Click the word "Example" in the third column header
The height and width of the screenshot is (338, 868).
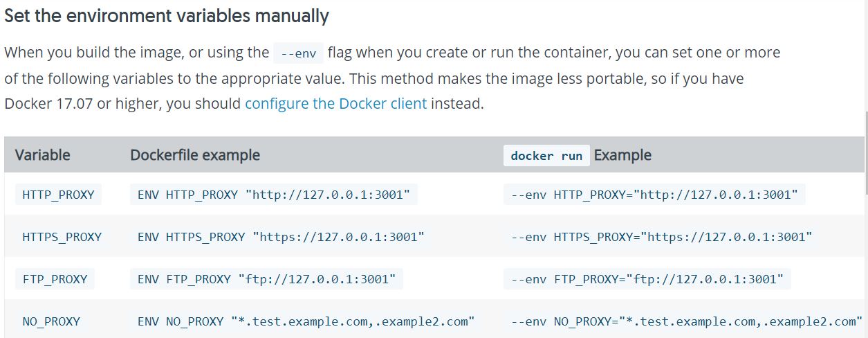point(622,155)
